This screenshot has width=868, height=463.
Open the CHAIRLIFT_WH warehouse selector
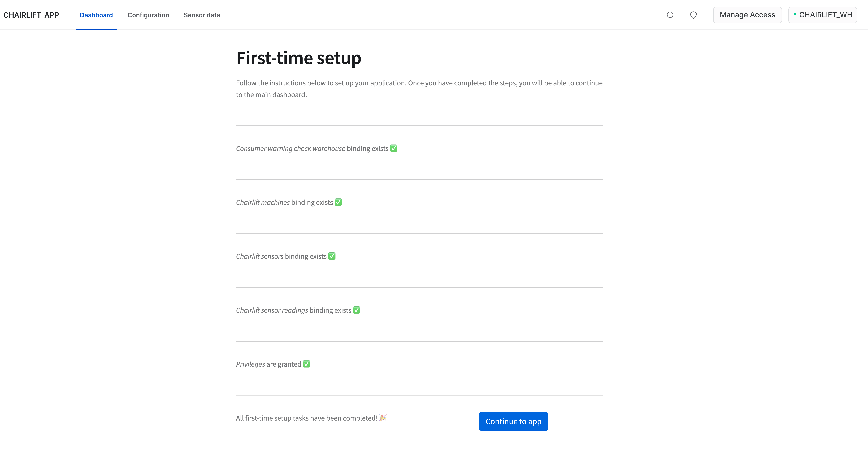(x=823, y=15)
